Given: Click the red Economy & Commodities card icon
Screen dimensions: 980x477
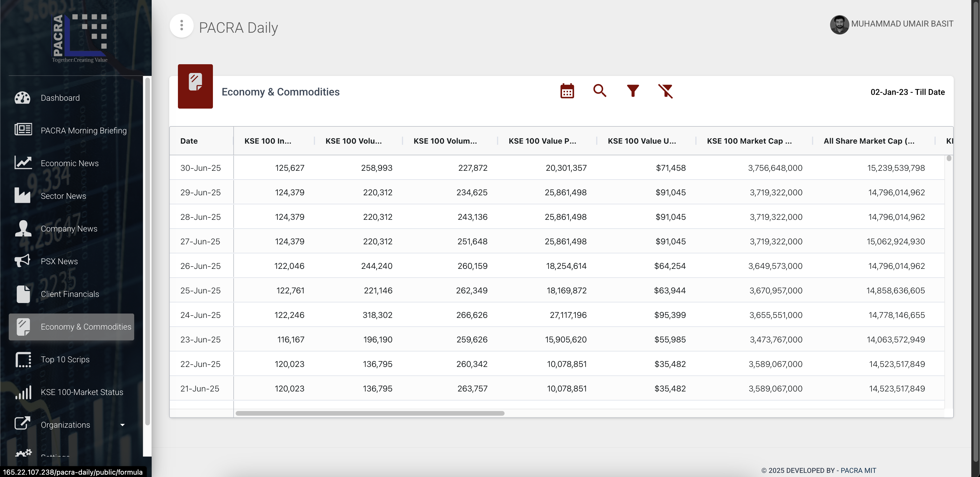Looking at the screenshot, I should tap(195, 86).
